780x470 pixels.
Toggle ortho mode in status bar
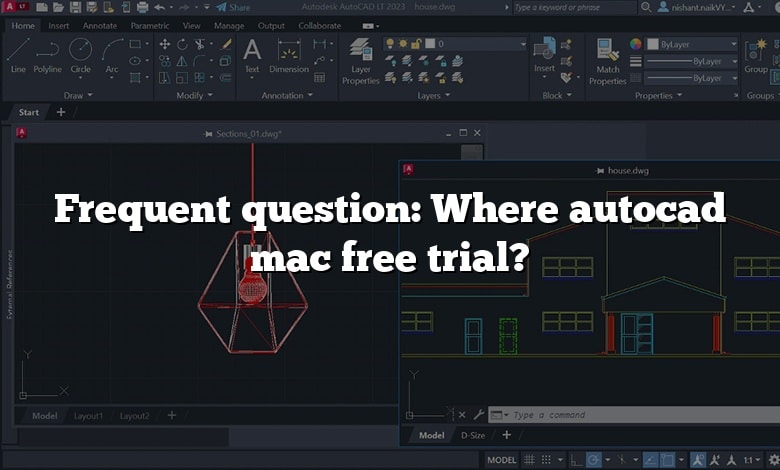[x=576, y=460]
